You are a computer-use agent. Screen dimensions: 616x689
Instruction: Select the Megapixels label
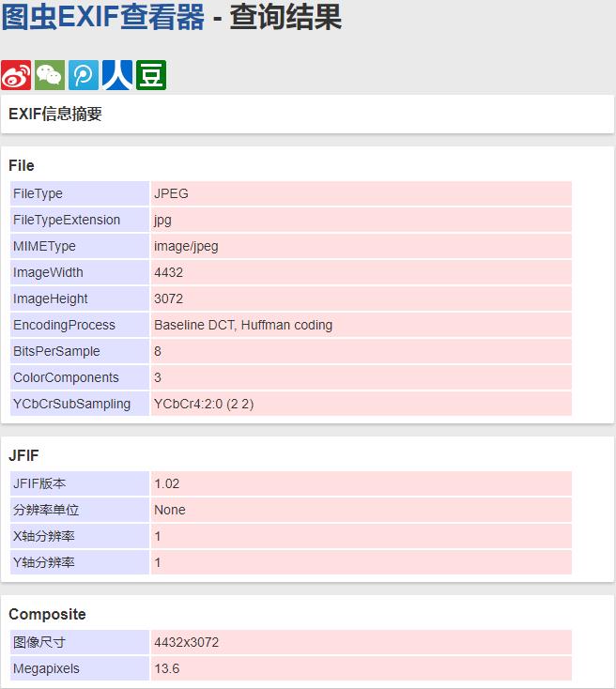coord(80,668)
